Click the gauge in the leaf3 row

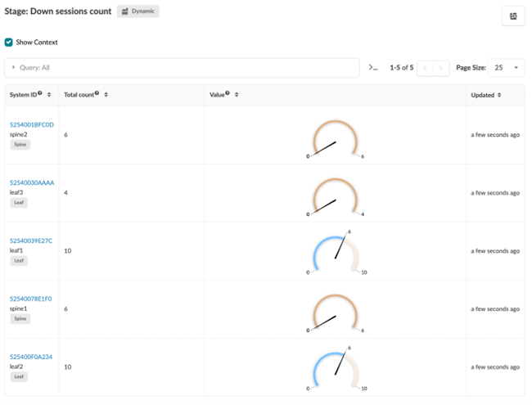point(336,196)
